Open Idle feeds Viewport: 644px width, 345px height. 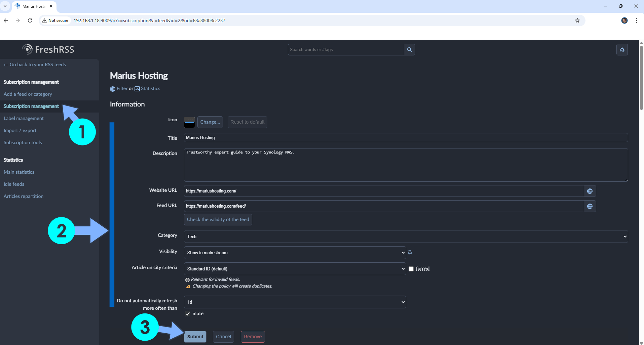point(14,184)
